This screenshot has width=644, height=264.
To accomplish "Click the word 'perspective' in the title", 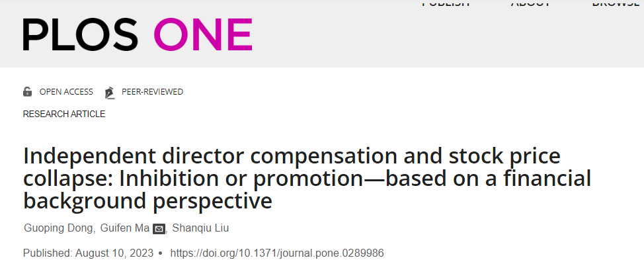I will click(x=212, y=202).
